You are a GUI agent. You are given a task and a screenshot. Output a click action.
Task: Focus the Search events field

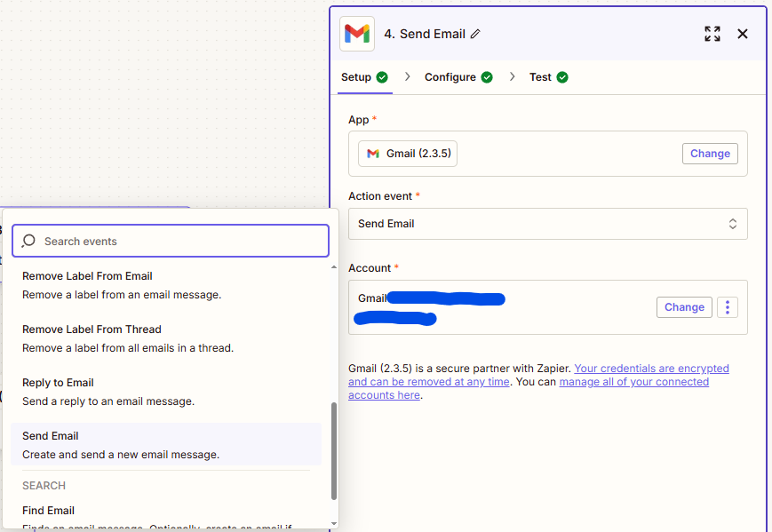click(x=171, y=241)
